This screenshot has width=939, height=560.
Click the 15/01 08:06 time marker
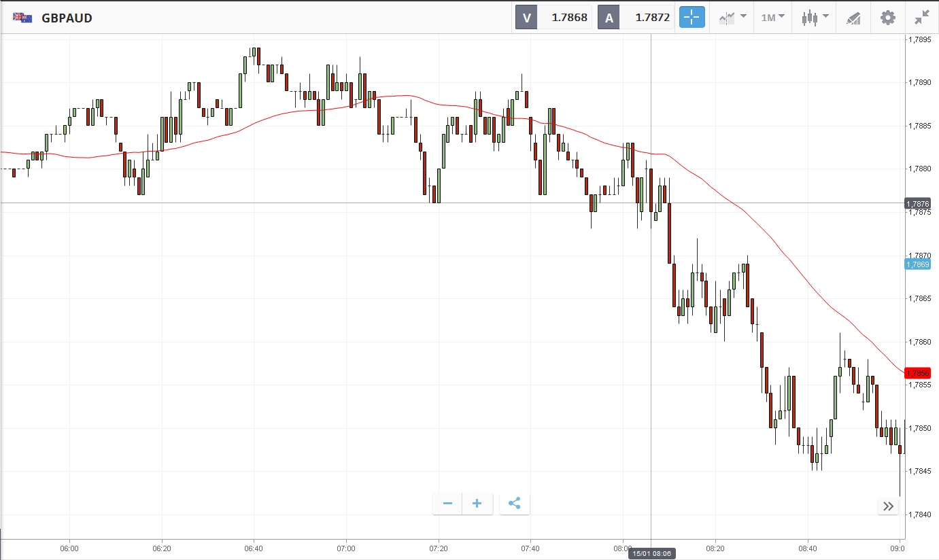651,554
